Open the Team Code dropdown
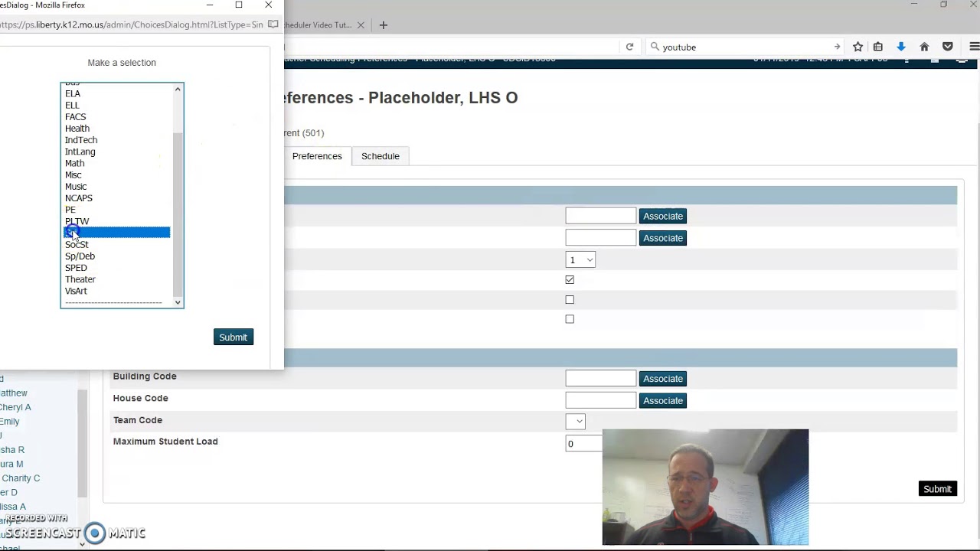 (x=576, y=421)
